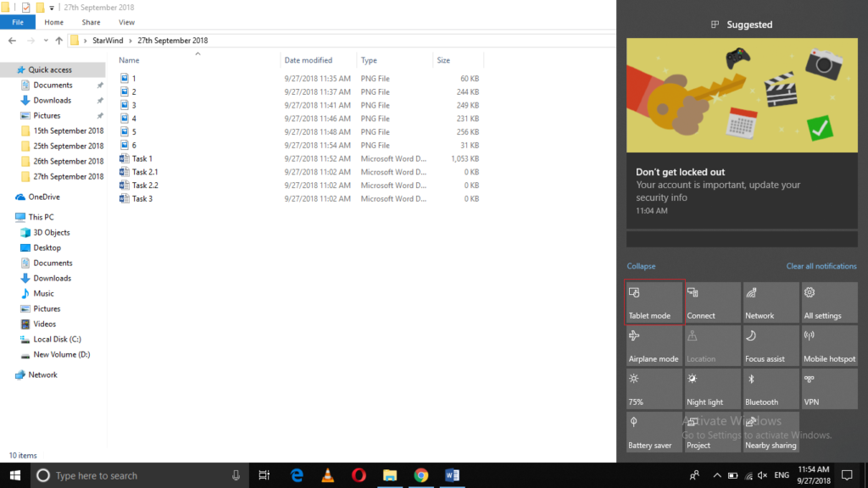Adjust the 75% brightness tile
Viewport: 868px width, 488px height.
[x=654, y=389]
